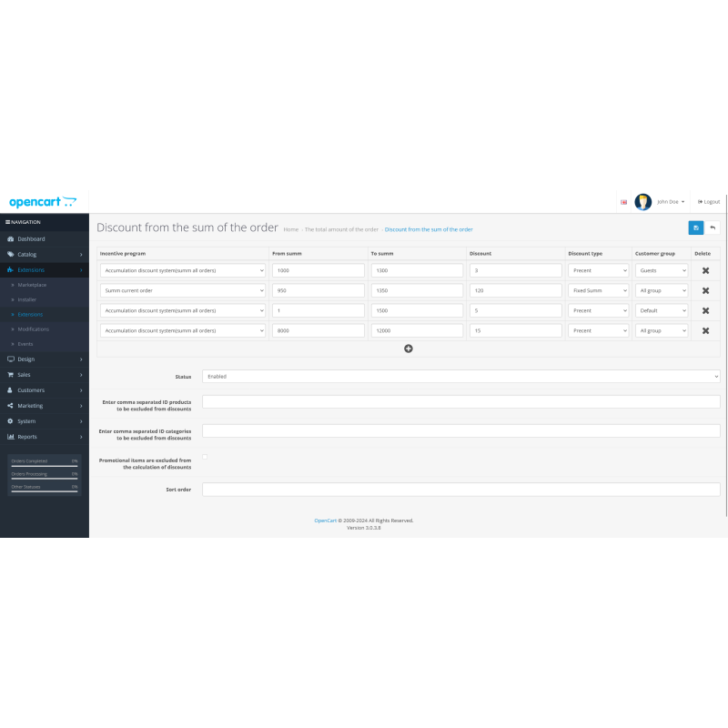
Task: Open the Dashboard from the sidebar
Action: [x=30, y=238]
